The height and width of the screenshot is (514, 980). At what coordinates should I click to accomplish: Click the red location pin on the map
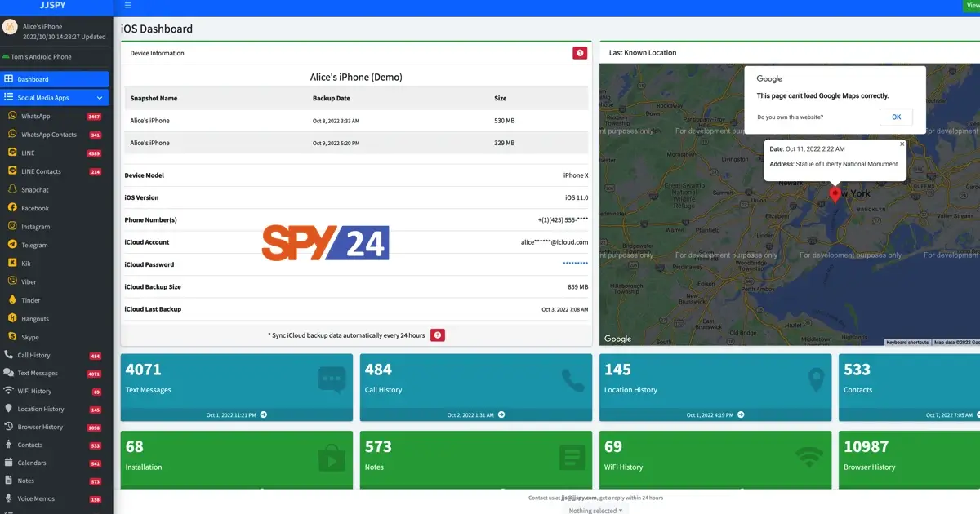(835, 195)
